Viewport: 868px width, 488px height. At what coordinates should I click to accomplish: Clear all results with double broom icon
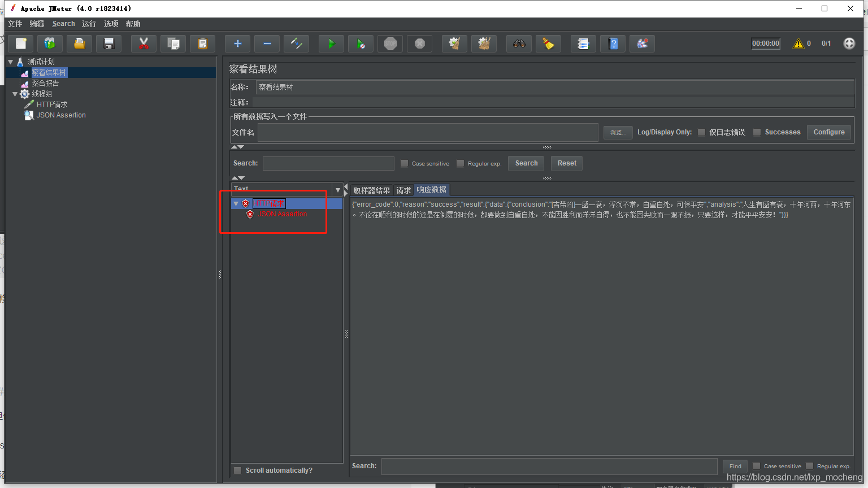(484, 43)
